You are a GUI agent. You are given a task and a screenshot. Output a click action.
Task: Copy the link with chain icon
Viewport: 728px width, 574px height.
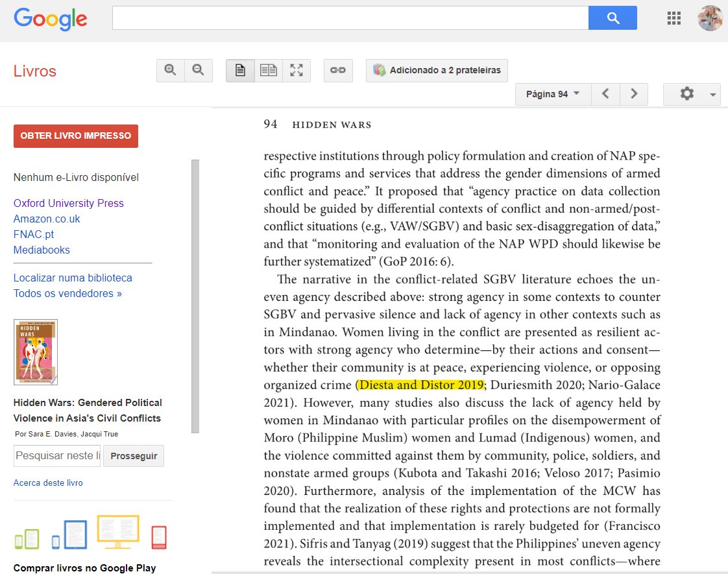pos(338,71)
